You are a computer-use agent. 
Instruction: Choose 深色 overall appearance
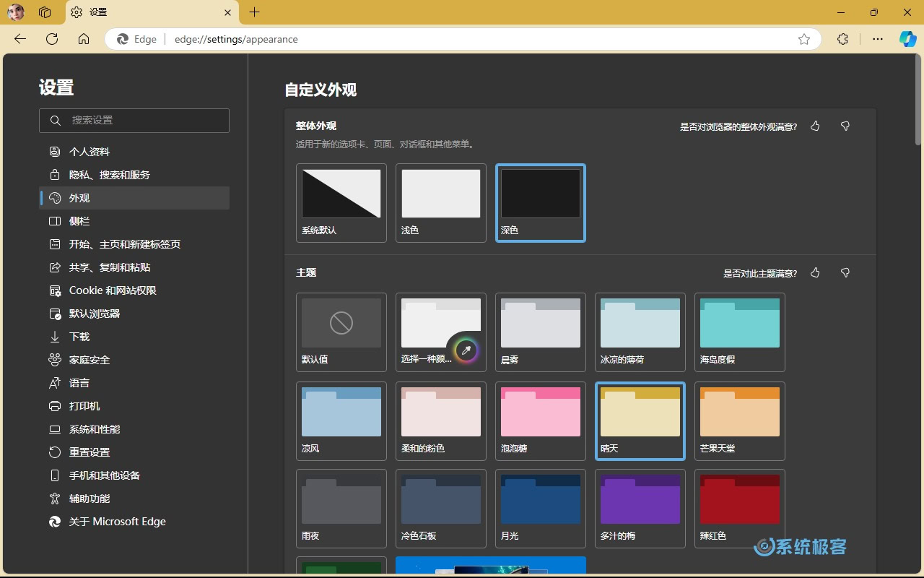[541, 203]
